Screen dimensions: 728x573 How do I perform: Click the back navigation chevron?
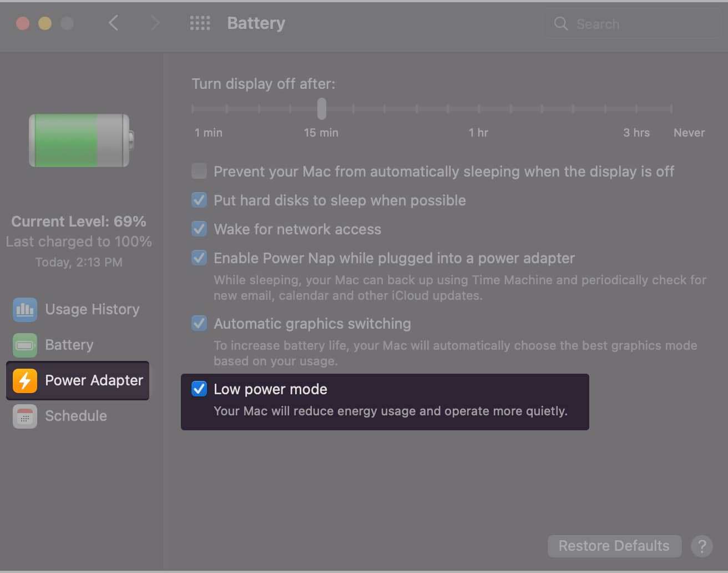(x=114, y=23)
